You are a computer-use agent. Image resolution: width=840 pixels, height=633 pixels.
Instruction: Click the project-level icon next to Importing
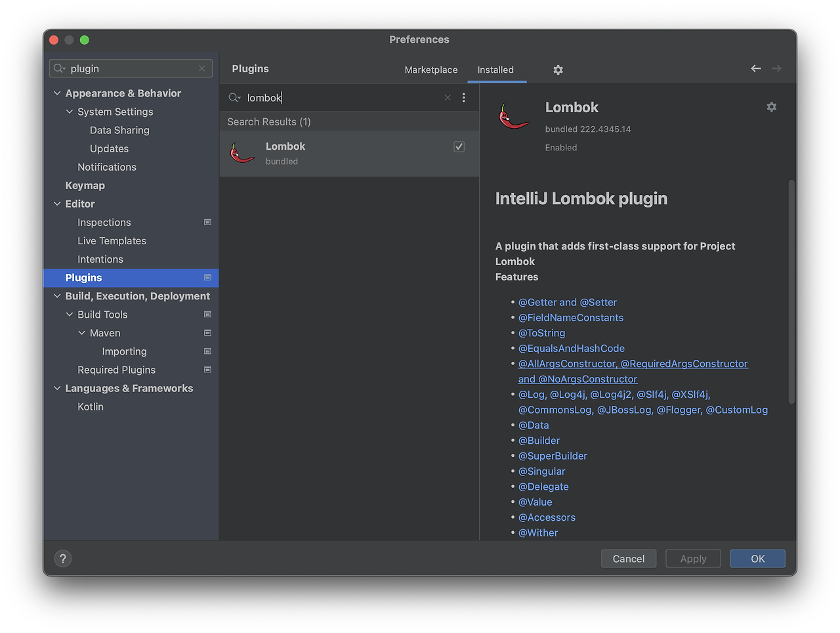click(208, 351)
